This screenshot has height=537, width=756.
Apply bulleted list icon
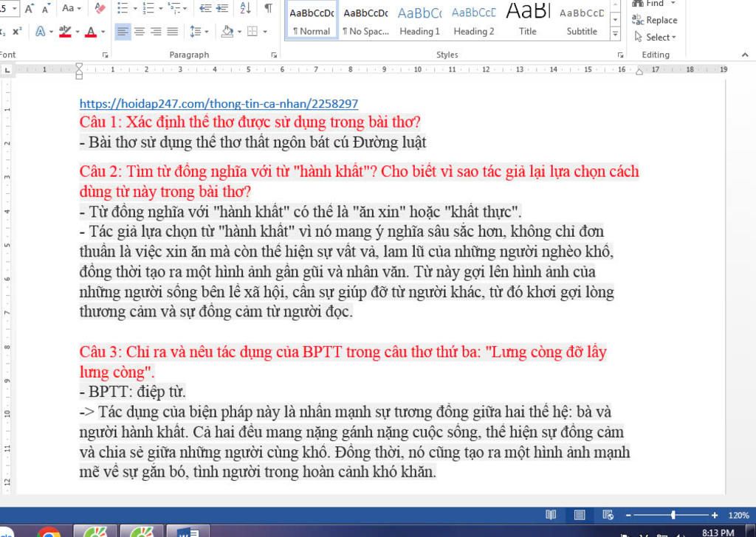click(x=123, y=8)
